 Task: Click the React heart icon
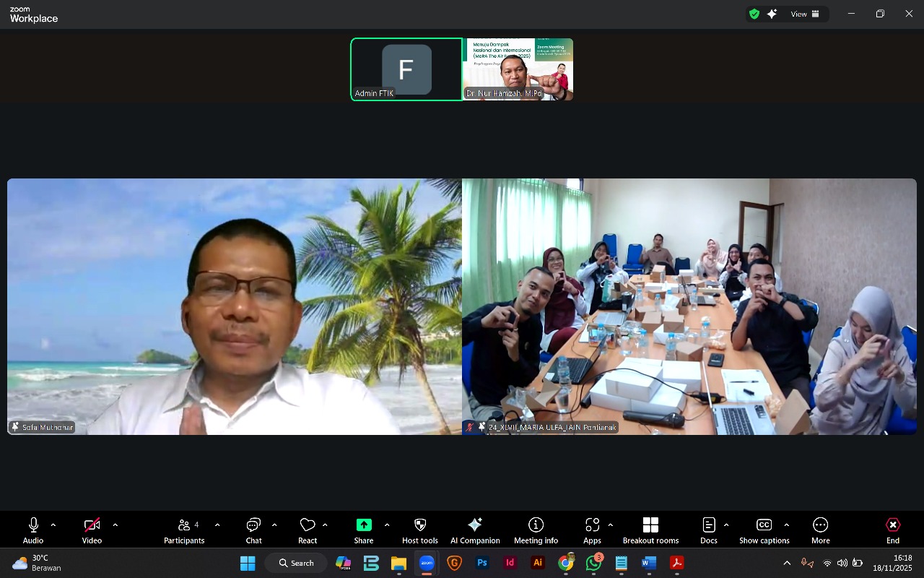click(x=308, y=530)
